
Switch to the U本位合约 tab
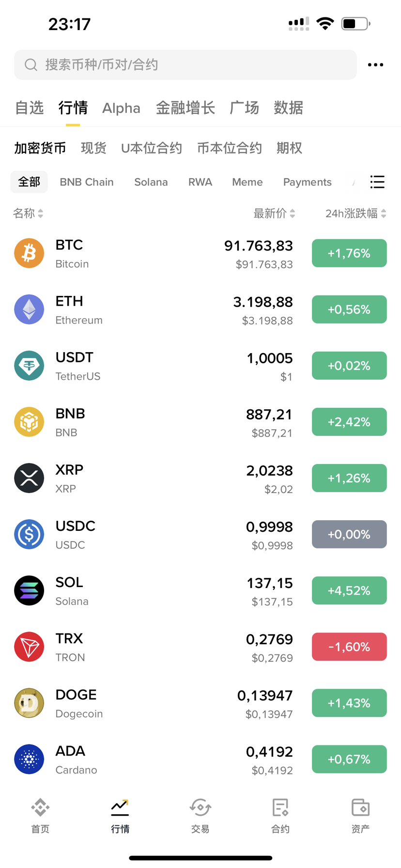pyautogui.click(x=152, y=148)
